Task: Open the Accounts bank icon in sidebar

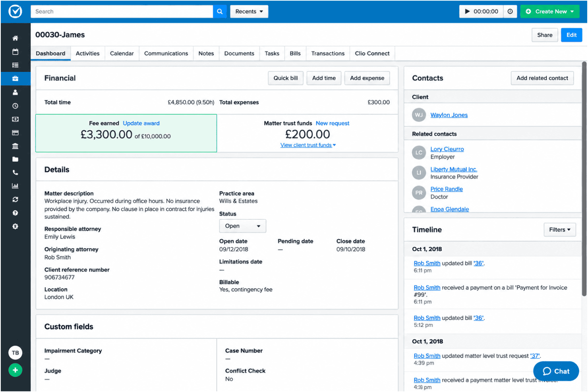Action: click(x=15, y=146)
